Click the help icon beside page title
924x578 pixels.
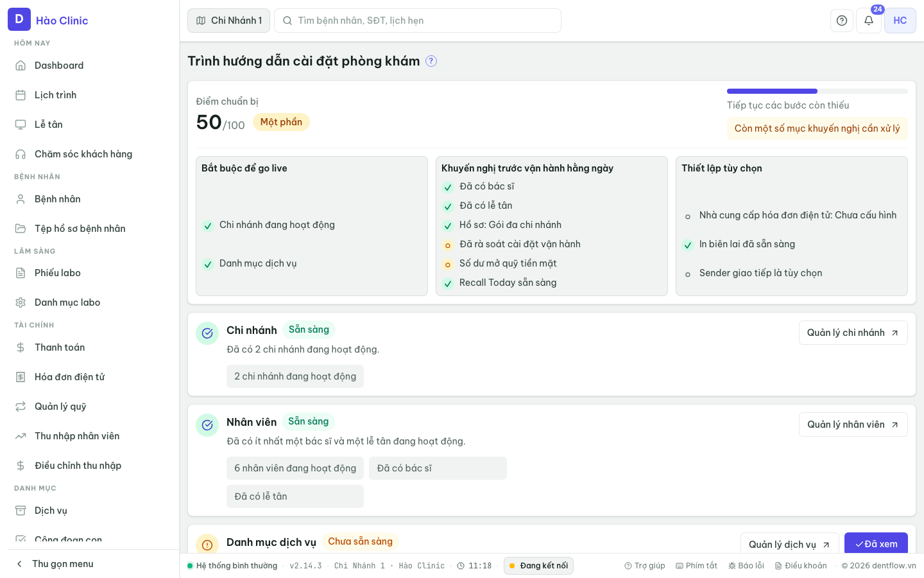tap(431, 61)
